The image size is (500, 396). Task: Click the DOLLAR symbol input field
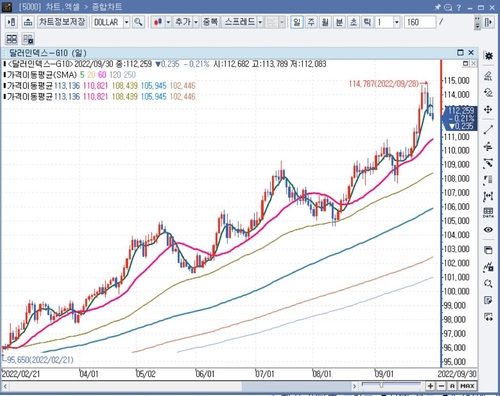(107, 22)
